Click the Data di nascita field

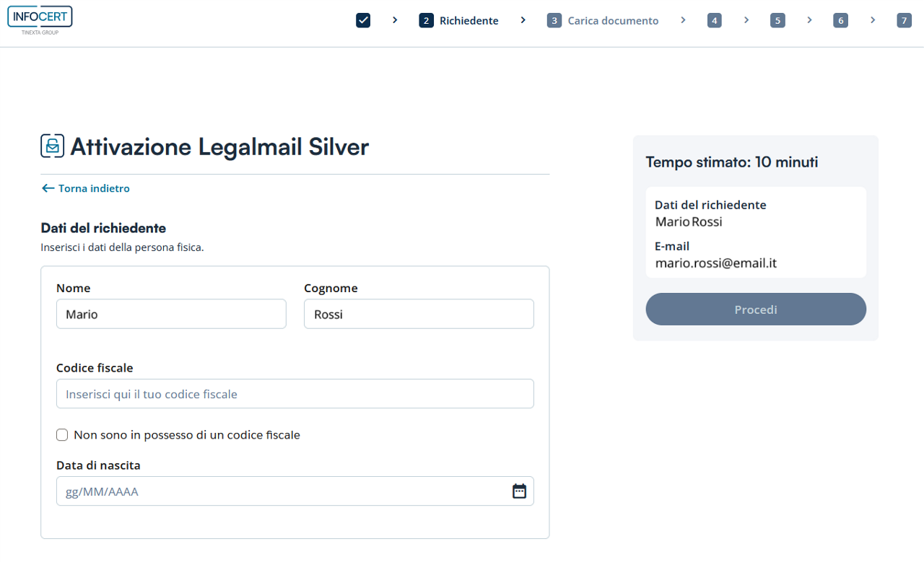[282, 491]
